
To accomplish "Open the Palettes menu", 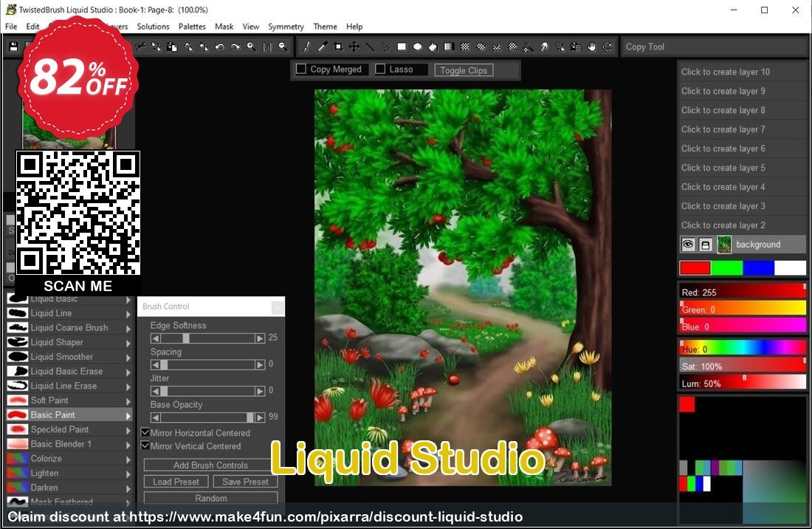I will click(192, 27).
